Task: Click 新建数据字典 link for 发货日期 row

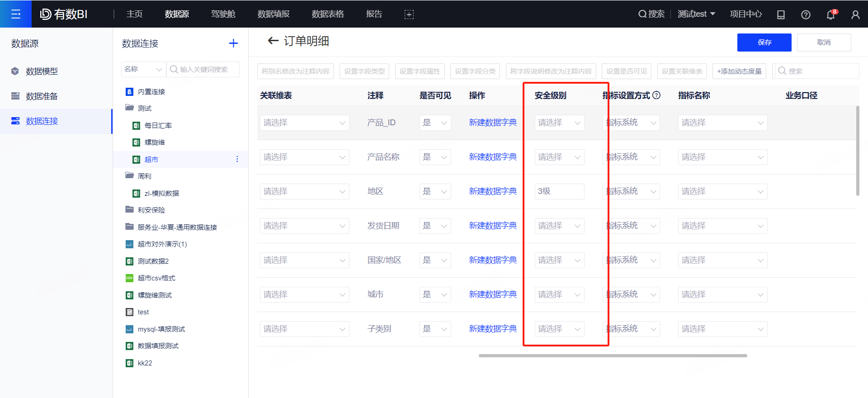Action: [x=493, y=226]
